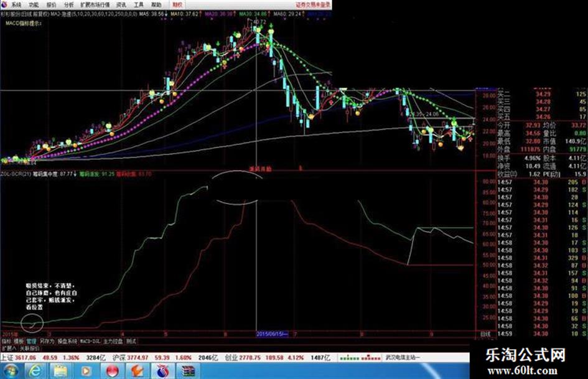Open the 分析 menu
588x379 pixels.
pos(69,5)
